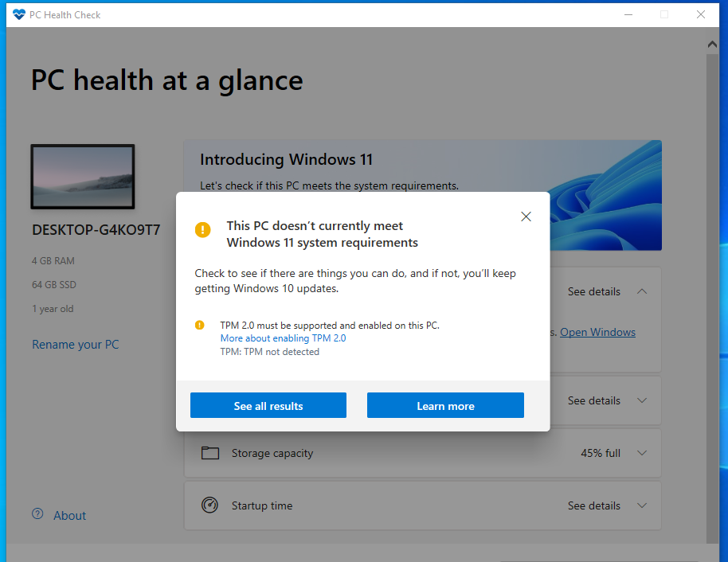728x562 pixels.
Task: Close the Windows 11 requirements dialog
Action: (526, 217)
